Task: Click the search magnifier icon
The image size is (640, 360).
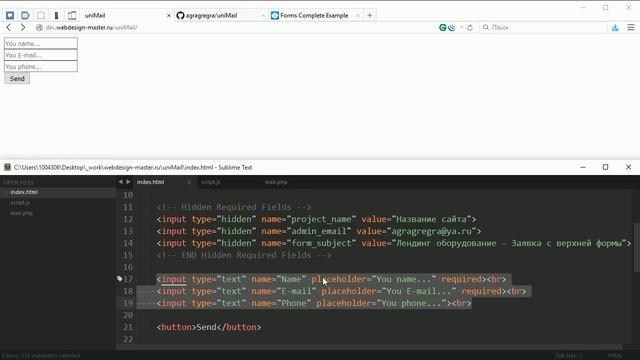Action: [486, 27]
